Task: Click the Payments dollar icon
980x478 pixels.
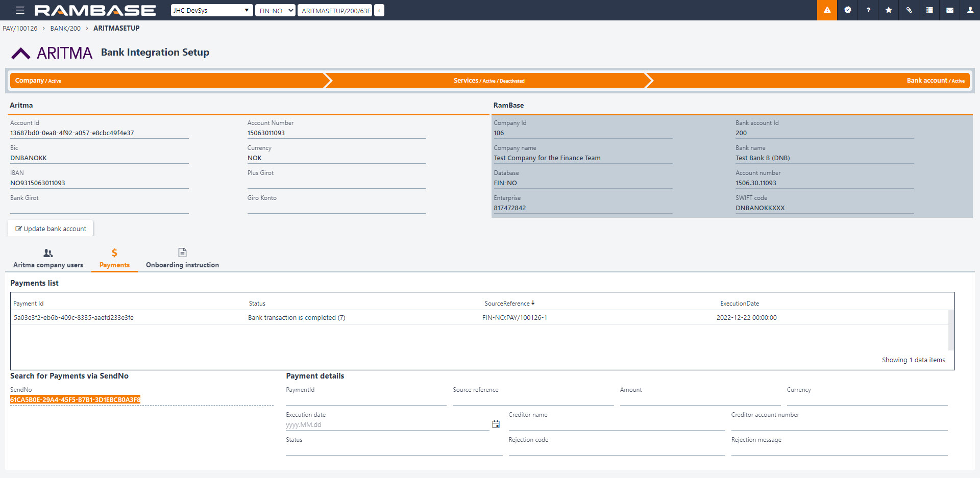Action: [114, 253]
